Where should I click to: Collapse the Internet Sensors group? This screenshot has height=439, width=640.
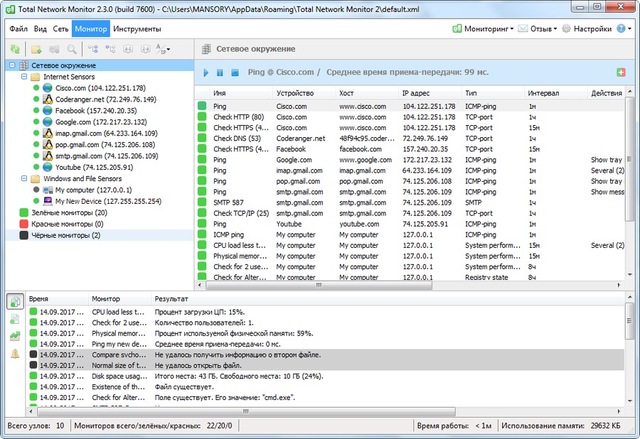(23, 76)
